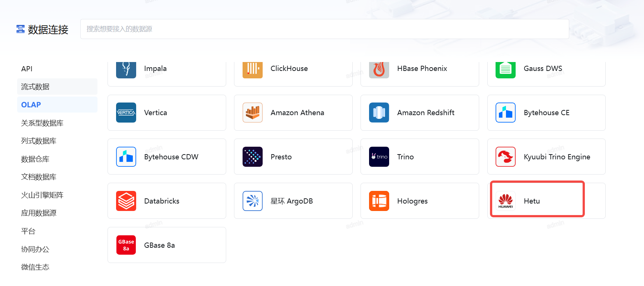
Task: Select the OLAP category
Action: (x=31, y=105)
